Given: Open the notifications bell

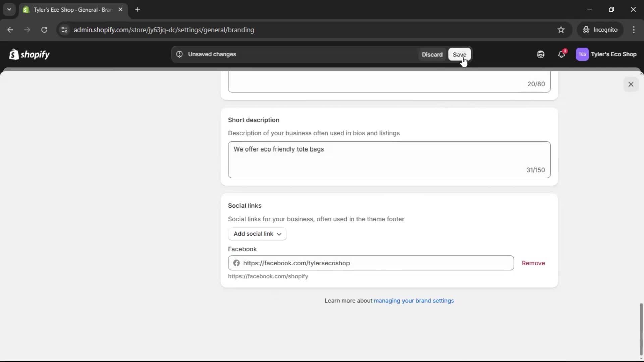Looking at the screenshot, I should pyautogui.click(x=562, y=54).
